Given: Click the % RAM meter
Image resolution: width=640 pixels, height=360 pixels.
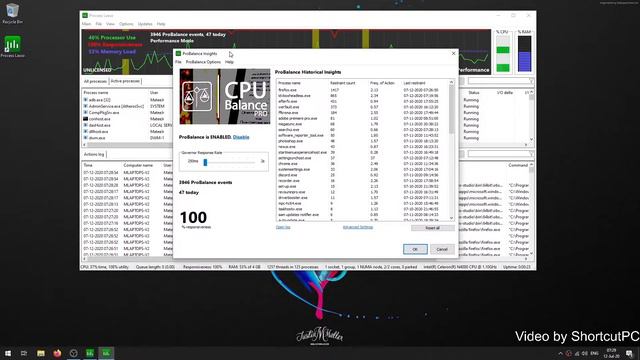Looking at the screenshot, I should 524,53.
